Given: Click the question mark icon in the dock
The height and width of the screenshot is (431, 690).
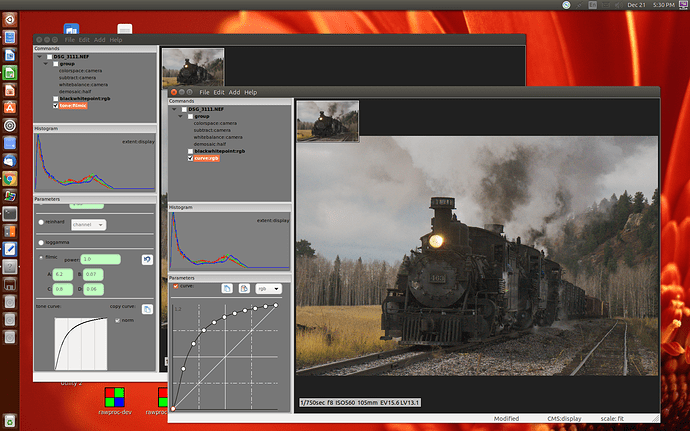Looking at the screenshot, I should pyautogui.click(x=10, y=267).
